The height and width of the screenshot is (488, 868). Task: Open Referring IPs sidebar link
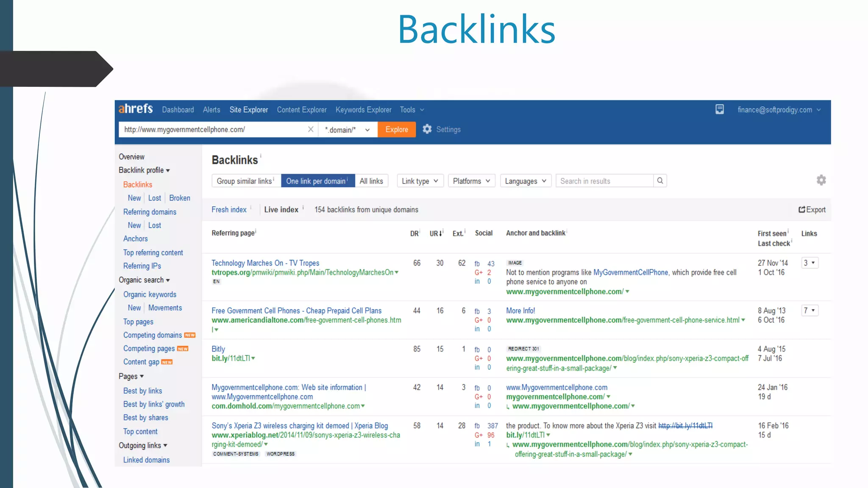coord(142,266)
